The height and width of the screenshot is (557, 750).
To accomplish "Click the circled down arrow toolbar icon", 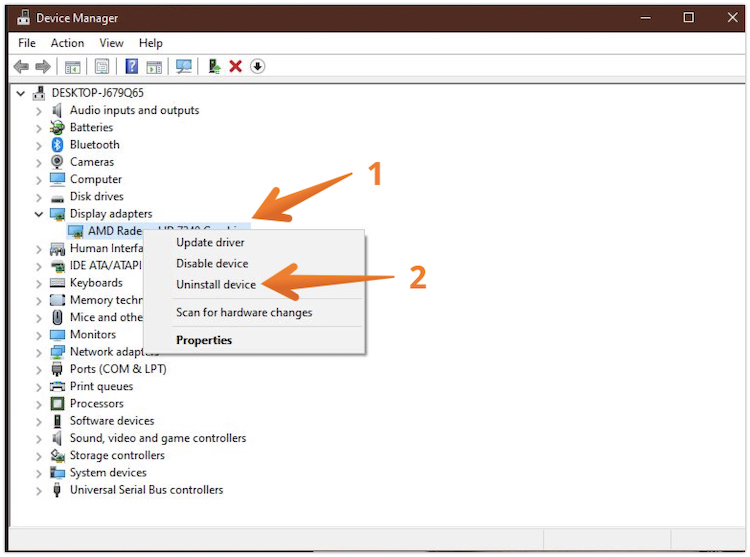I will [x=258, y=67].
